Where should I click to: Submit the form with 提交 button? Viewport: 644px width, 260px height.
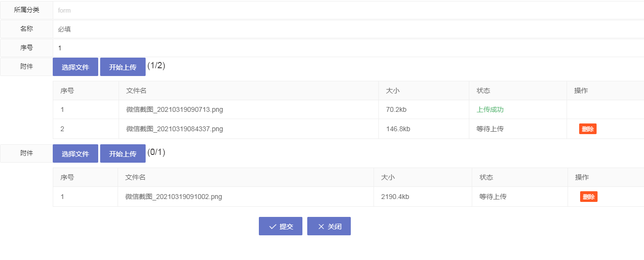tap(281, 226)
